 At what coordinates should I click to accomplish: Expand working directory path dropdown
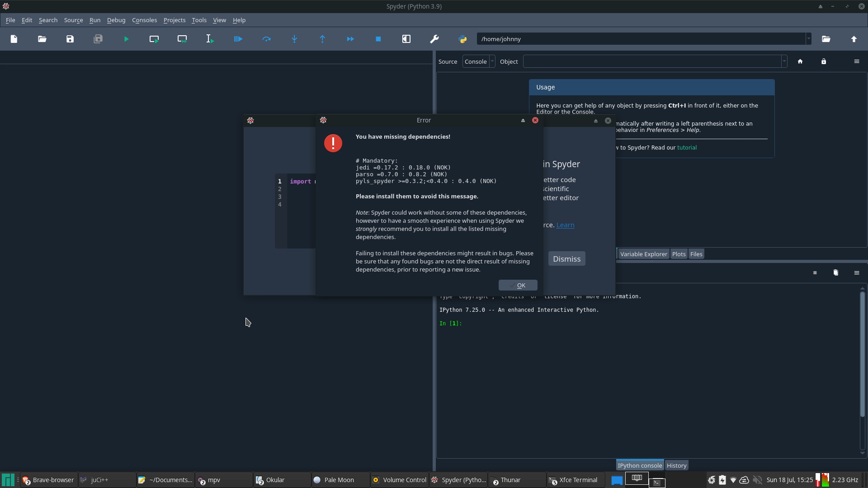point(808,39)
